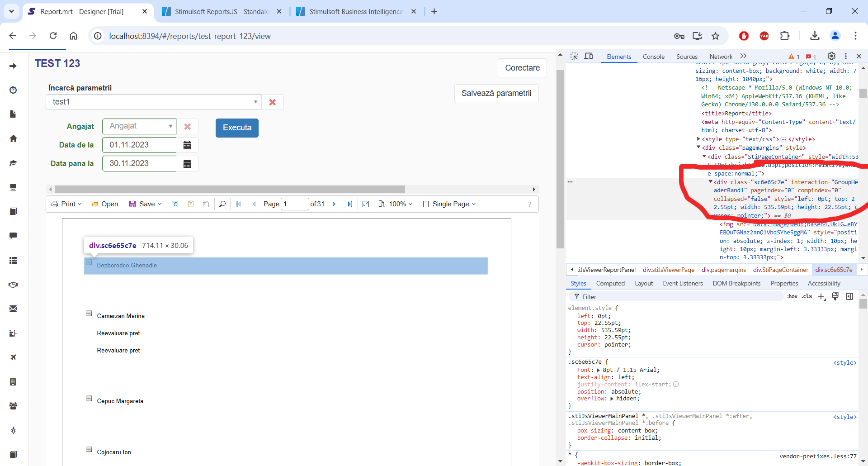Screen dimensions: 868x466
Task: Toggle the computed styles sidebar pane
Action: (849, 296)
